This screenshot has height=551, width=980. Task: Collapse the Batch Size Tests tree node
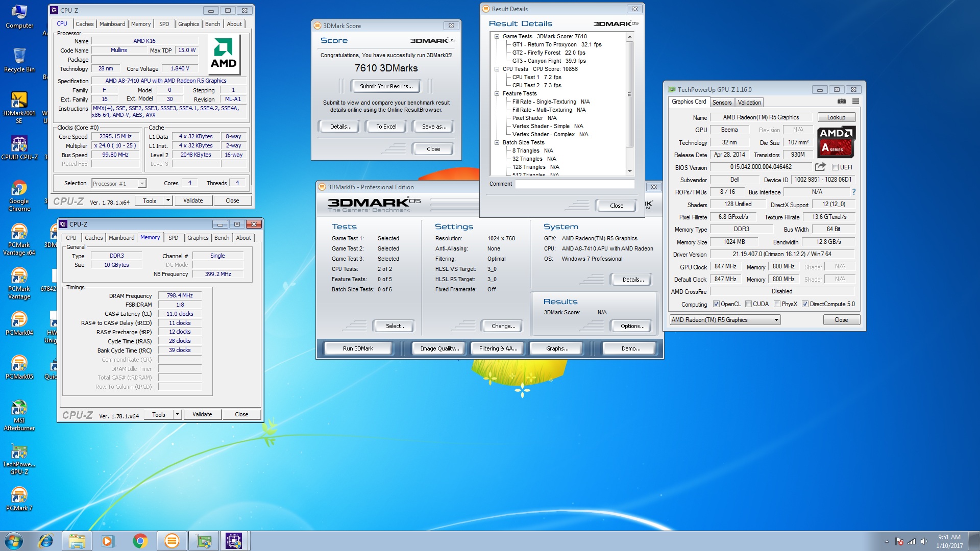tap(497, 142)
